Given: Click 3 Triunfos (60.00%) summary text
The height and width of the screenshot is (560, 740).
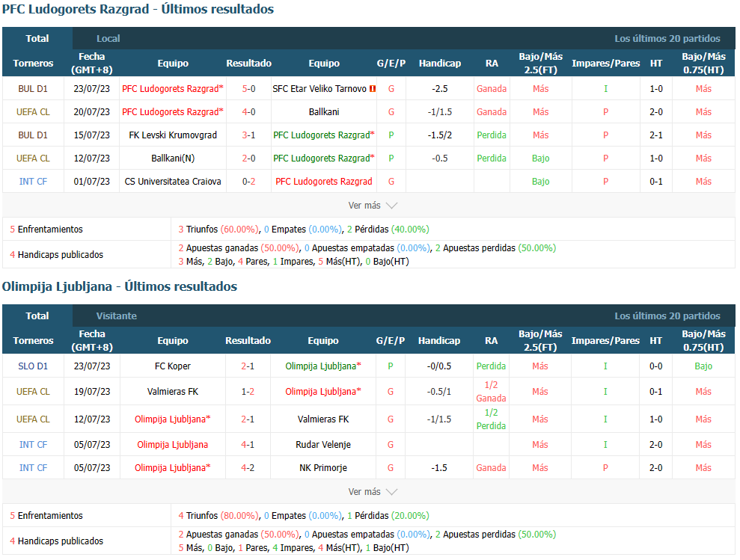Looking at the screenshot, I should point(219,230).
